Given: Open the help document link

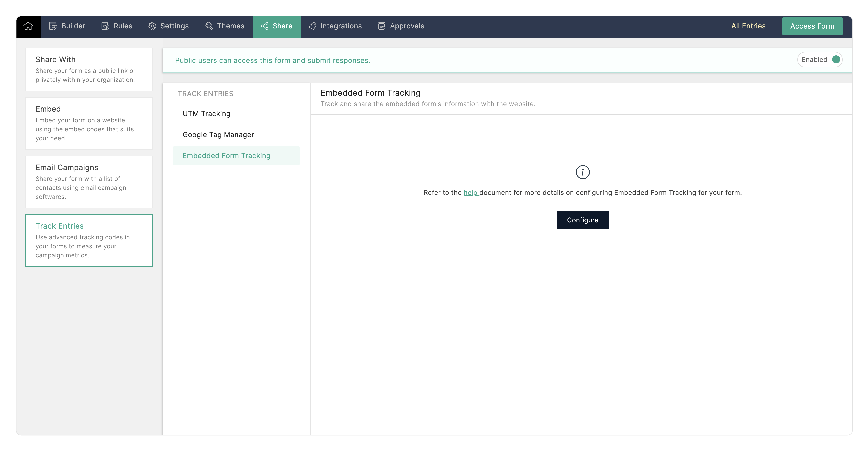Looking at the screenshot, I should [x=470, y=192].
